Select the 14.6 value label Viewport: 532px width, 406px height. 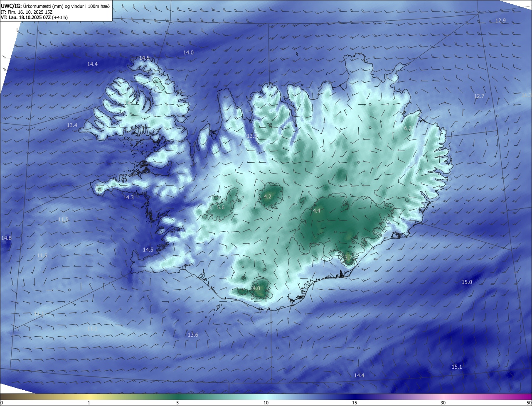tap(6, 238)
